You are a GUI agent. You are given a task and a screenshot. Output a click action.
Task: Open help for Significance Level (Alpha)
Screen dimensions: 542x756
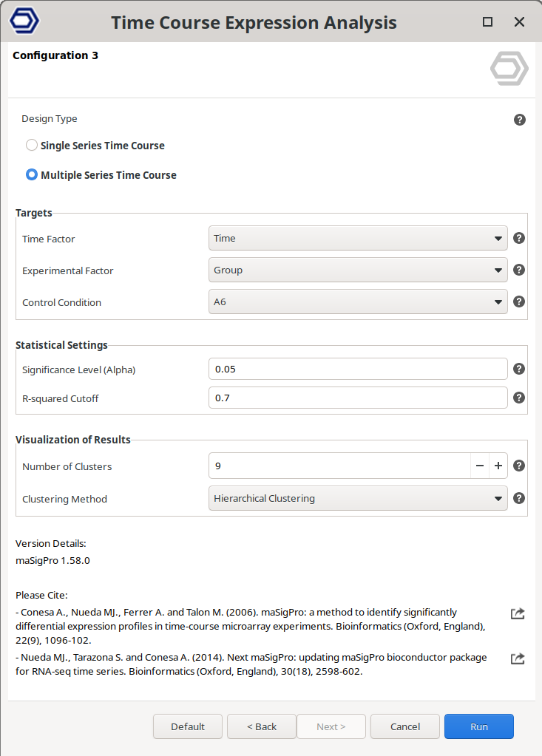point(519,369)
